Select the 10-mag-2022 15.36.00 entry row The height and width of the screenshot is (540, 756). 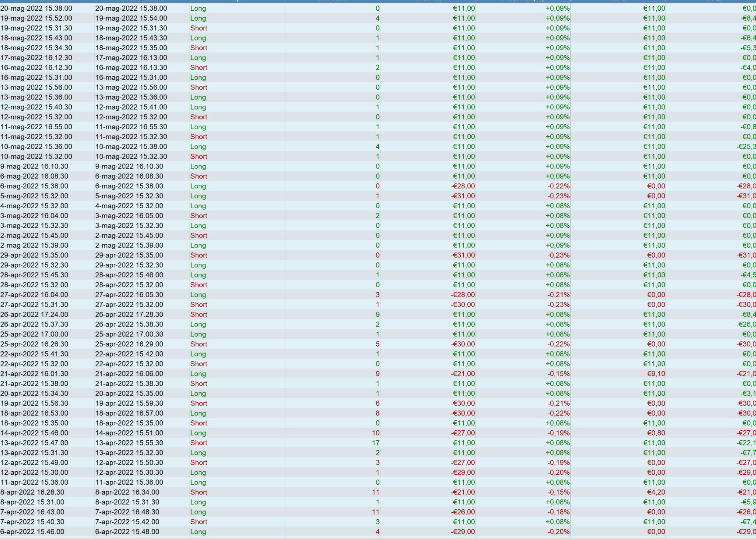(36, 147)
